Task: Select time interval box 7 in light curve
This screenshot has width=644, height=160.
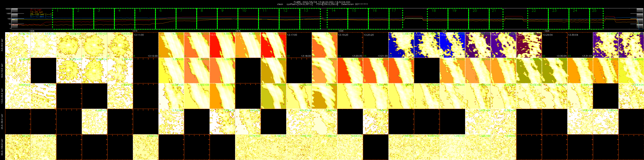Action: (x=186, y=19)
